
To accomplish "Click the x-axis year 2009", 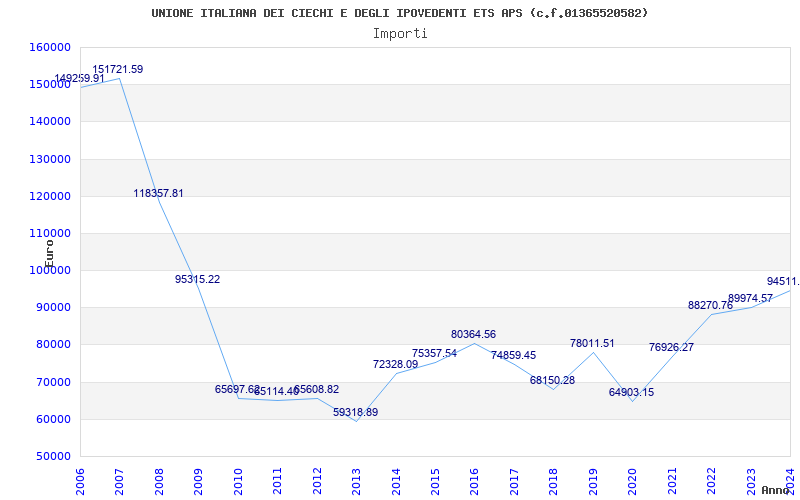I will click(198, 481).
